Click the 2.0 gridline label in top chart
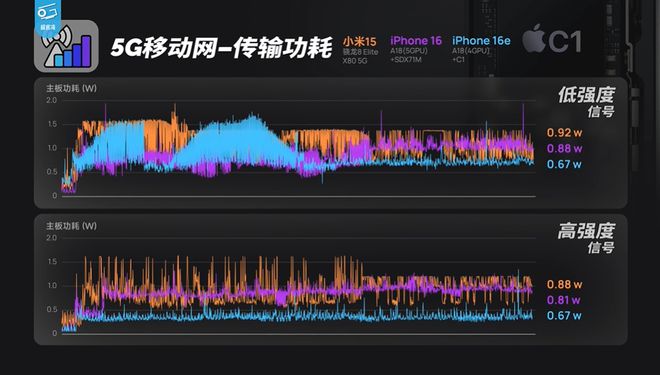The width and height of the screenshot is (660, 375). pyautogui.click(x=51, y=100)
